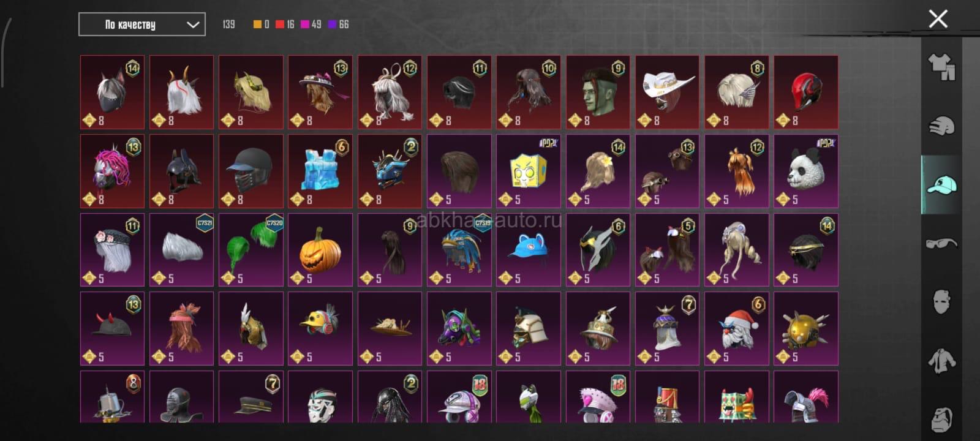
Task: Open the backpack category icon
Action: (941, 419)
